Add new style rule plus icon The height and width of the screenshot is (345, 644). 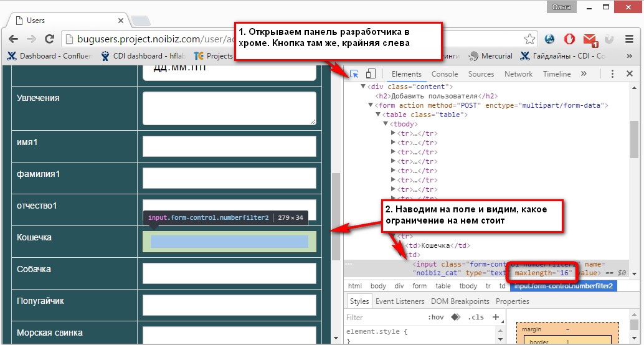pyautogui.click(x=495, y=317)
